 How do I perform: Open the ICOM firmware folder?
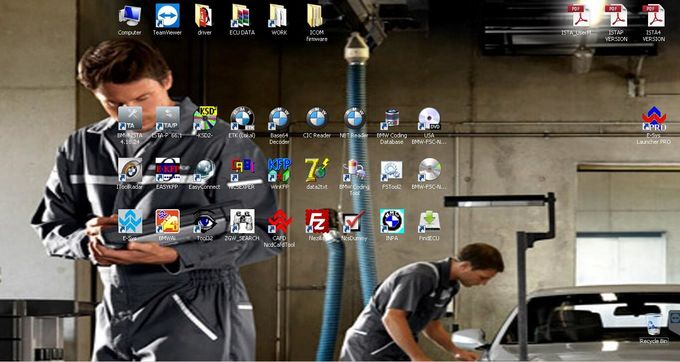316,16
